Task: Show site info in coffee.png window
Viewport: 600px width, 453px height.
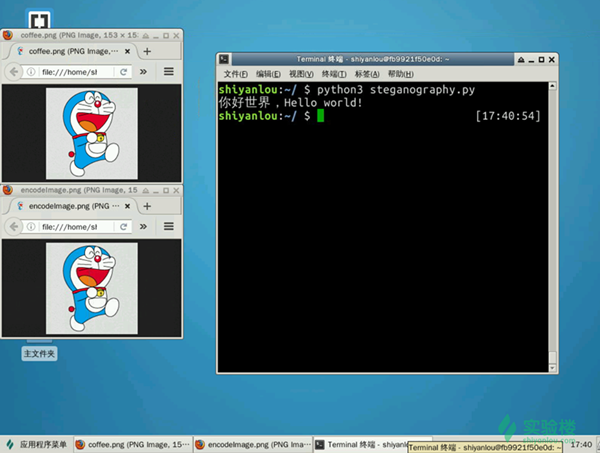Action: [x=31, y=72]
